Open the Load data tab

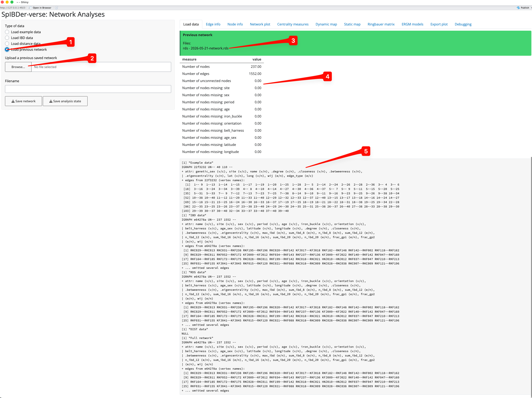(191, 24)
